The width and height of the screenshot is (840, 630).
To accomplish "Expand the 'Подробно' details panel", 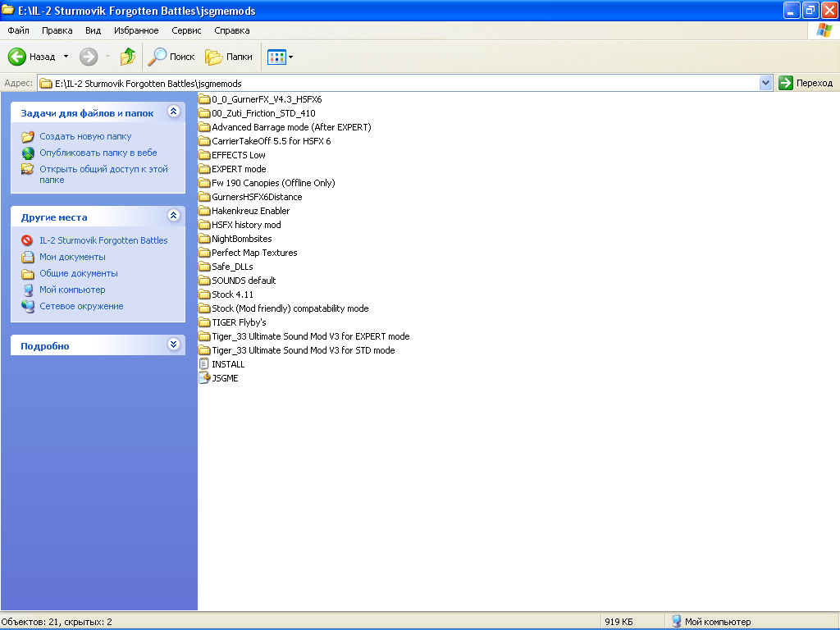I will (173, 344).
